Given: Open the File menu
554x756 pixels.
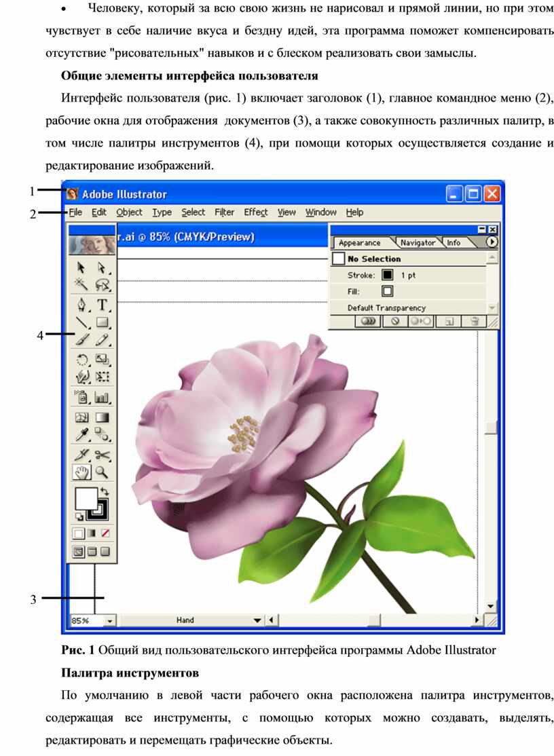Looking at the screenshot, I should 75,212.
